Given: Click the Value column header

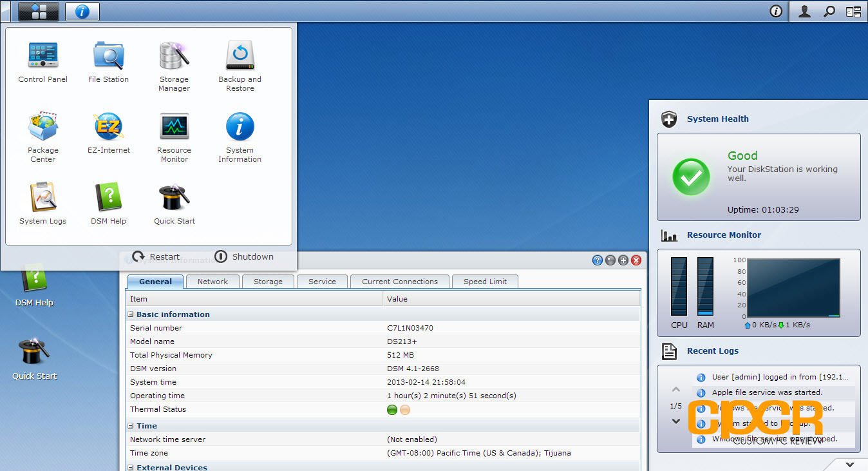Looking at the screenshot, I should click(511, 299).
